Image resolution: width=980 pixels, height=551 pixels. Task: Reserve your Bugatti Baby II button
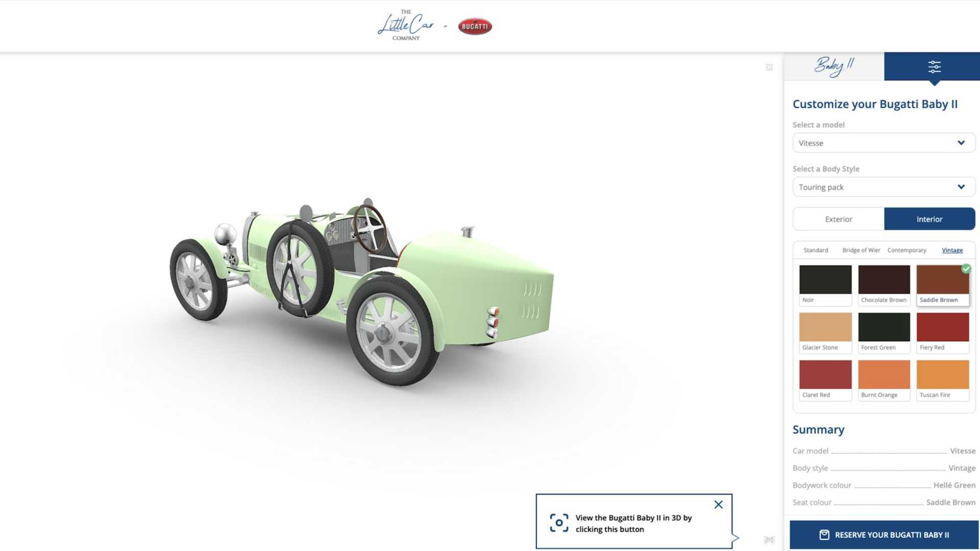(884, 535)
